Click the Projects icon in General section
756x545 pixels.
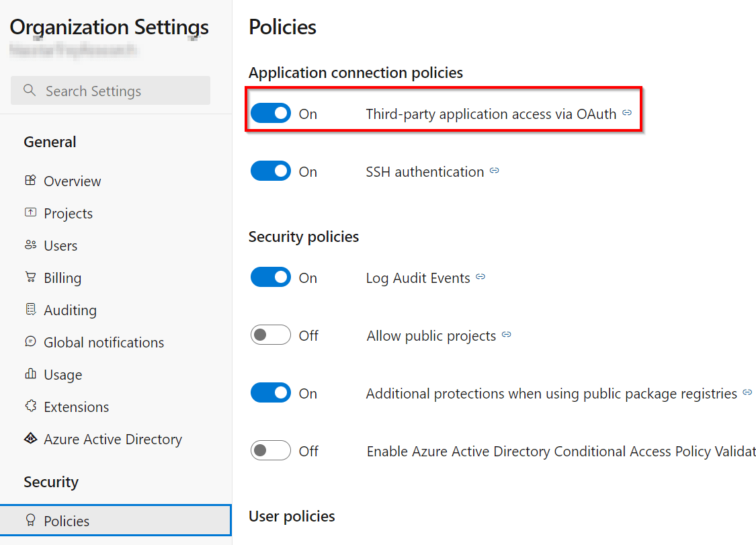[30, 212]
